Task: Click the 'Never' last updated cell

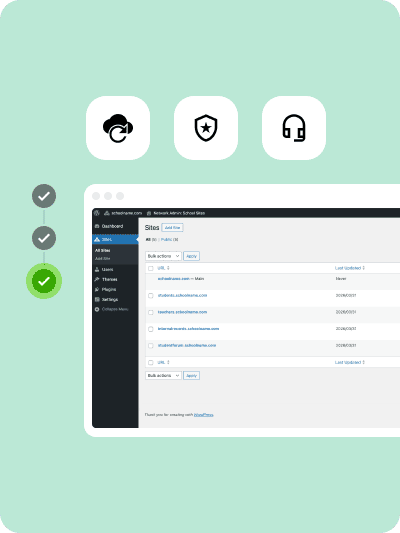Action: point(341,279)
